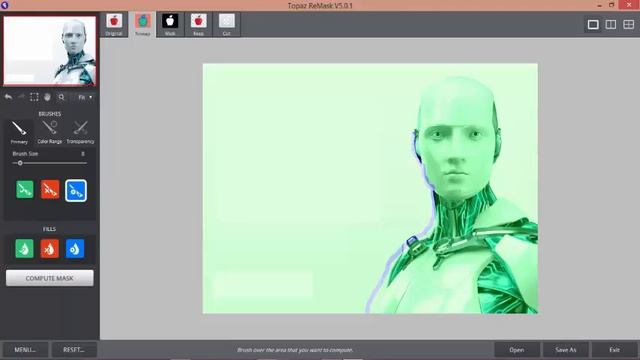Select the single view layout icon

(x=593, y=24)
